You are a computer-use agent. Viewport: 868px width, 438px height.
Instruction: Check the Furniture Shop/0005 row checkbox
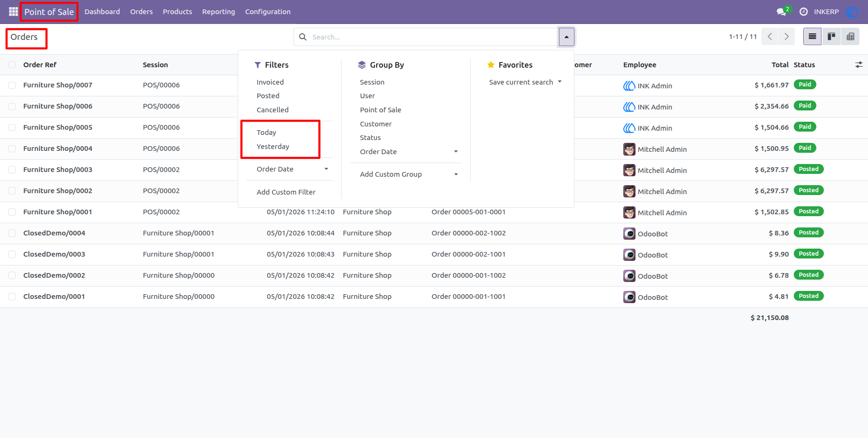[x=12, y=127]
